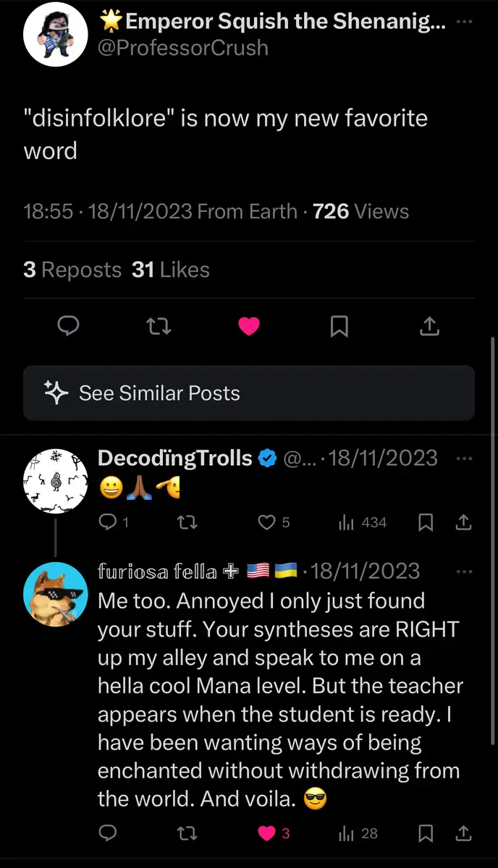Viewport: 498px width, 868px height.
Task: Like the DecodingTrolls reply
Action: [268, 522]
